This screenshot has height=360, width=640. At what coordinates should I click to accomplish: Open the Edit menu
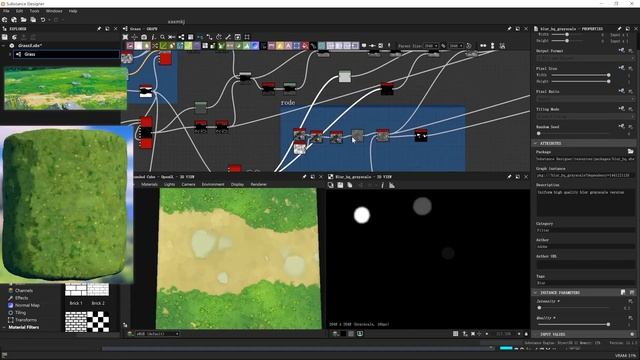pyautogui.click(x=19, y=11)
